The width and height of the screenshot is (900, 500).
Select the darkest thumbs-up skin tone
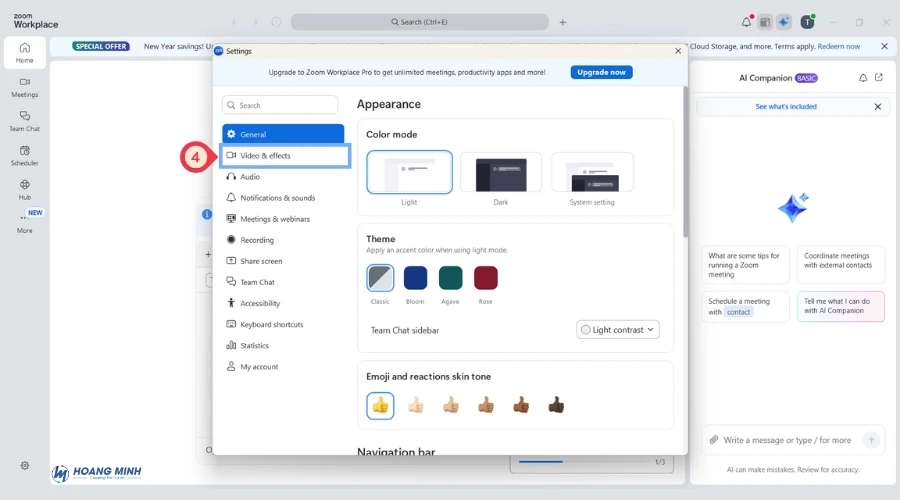tap(555, 405)
